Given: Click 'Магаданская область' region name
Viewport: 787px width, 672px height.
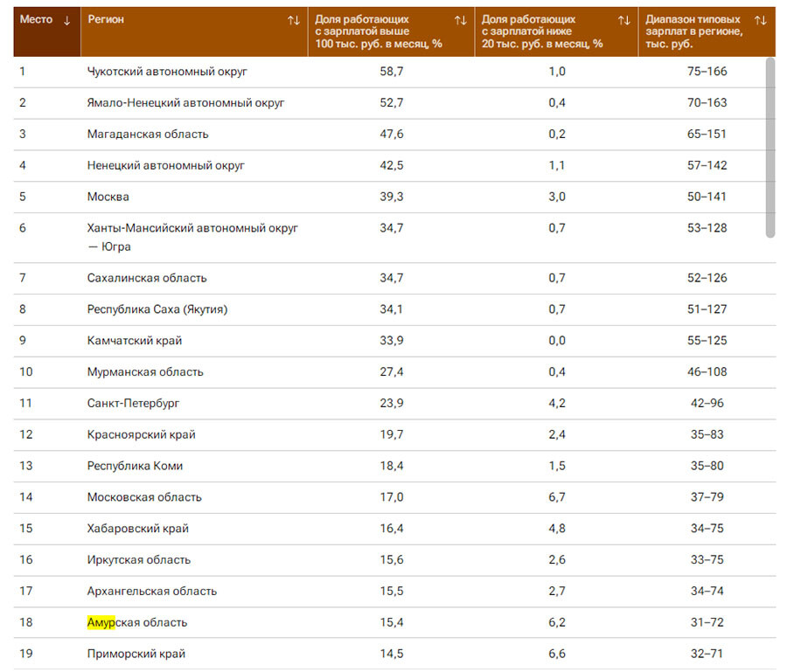Looking at the screenshot, I should (148, 134).
